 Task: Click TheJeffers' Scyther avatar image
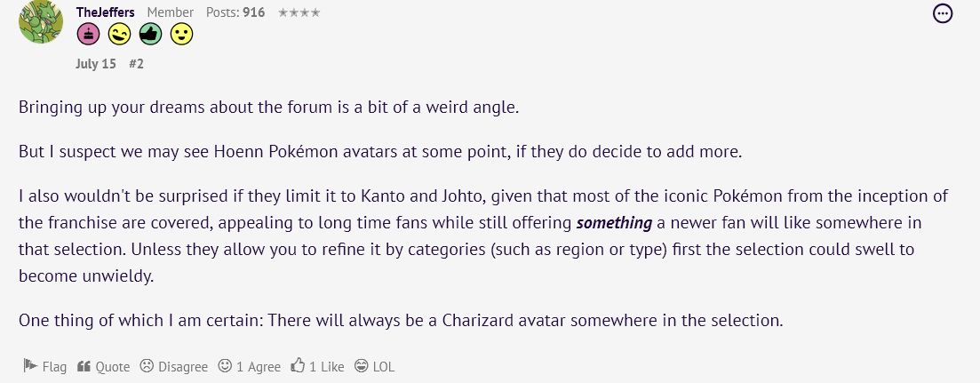click(40, 24)
